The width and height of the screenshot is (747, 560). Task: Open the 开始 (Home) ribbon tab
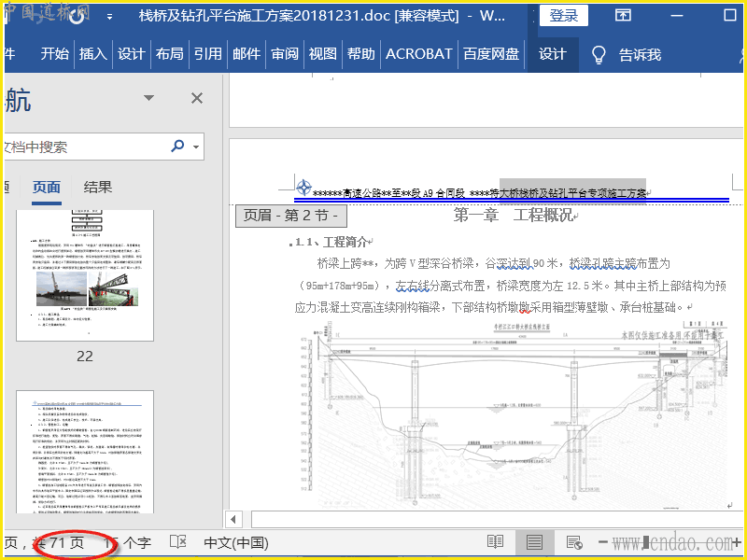tap(55, 54)
